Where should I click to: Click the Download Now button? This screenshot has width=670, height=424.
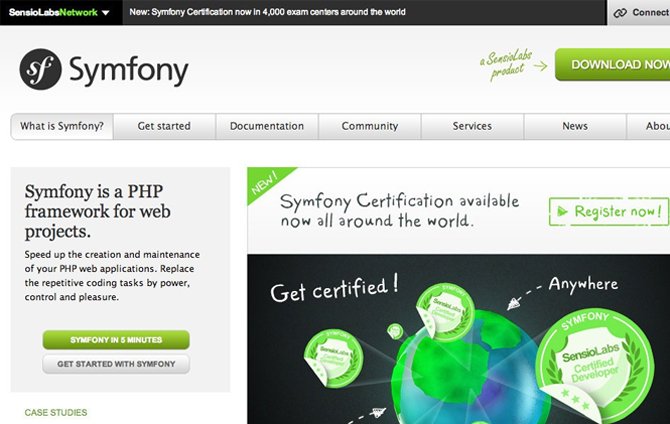pyautogui.click(x=613, y=65)
